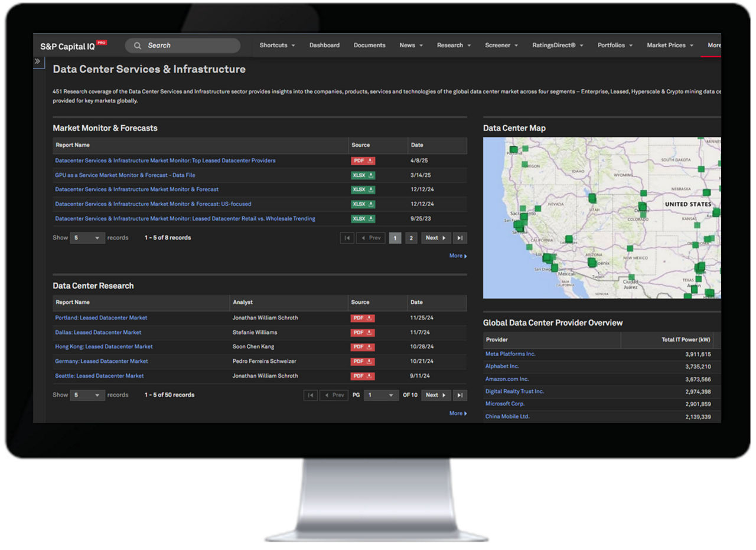
Task: Open Leased Datacenter Retail vs. Wholesale Trending report
Action: pyautogui.click(x=185, y=218)
